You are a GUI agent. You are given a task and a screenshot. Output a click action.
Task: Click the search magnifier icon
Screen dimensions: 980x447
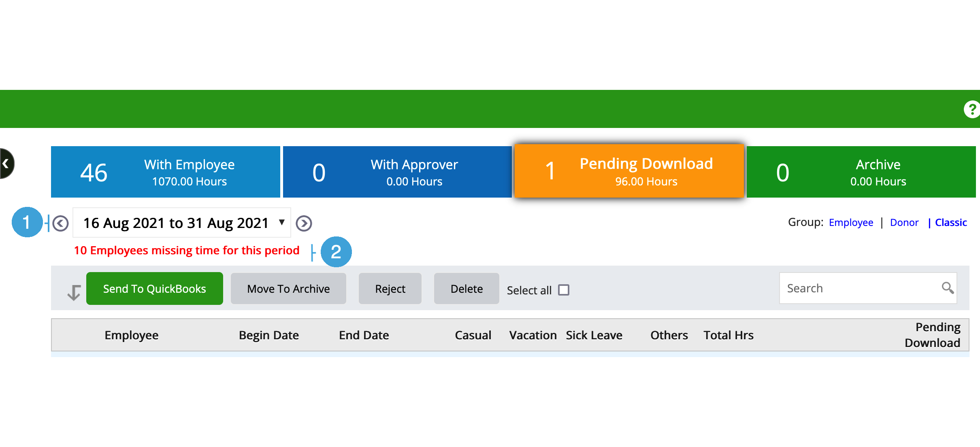coord(948,288)
